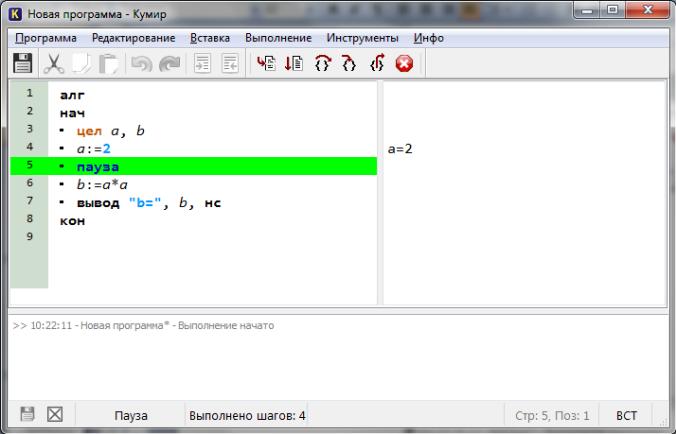
Task: Click the a=2 value in margin panel
Action: click(x=400, y=149)
